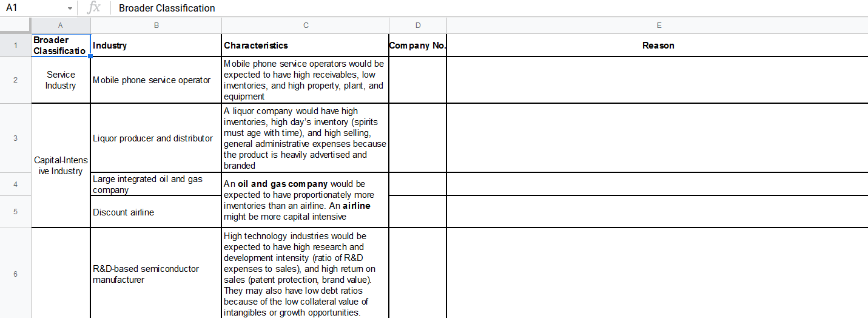The image size is (868, 318).
Task: Click Company No. cell for semiconductor manufacturer
Action: [x=418, y=274]
